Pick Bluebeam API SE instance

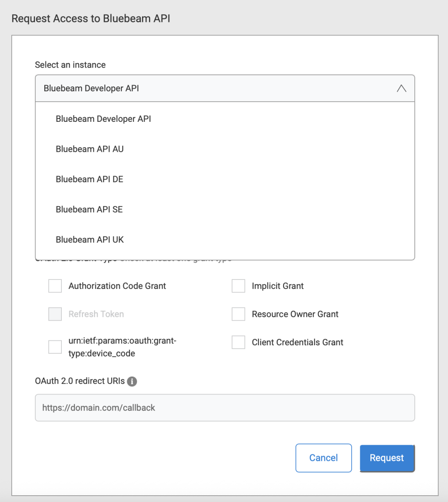tap(225, 210)
